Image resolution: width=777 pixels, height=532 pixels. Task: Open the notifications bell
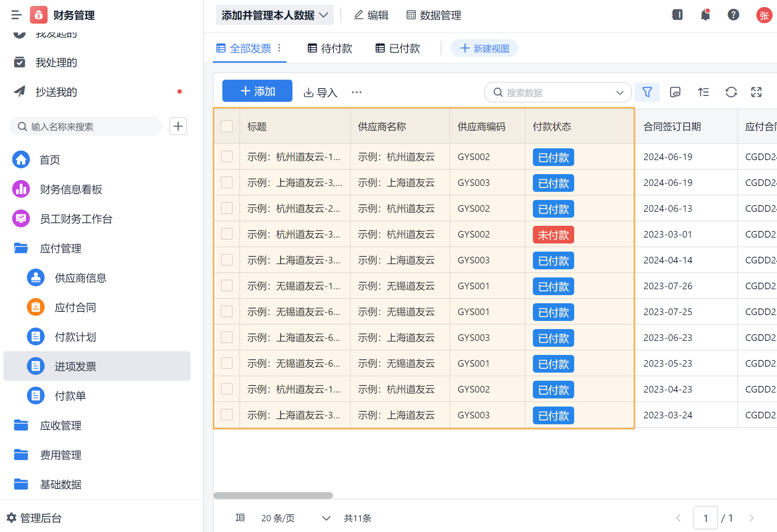click(x=705, y=15)
